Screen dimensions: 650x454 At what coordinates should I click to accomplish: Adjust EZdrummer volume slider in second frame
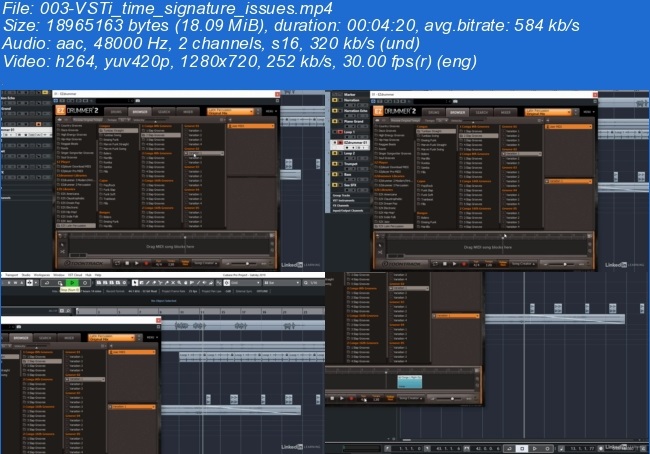(x=565, y=264)
